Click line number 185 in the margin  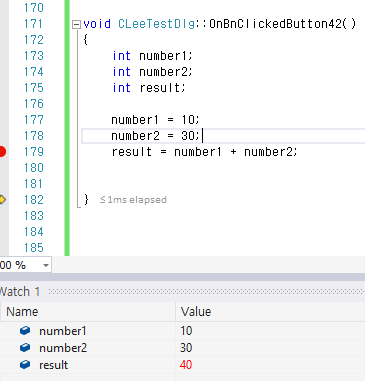(34, 248)
